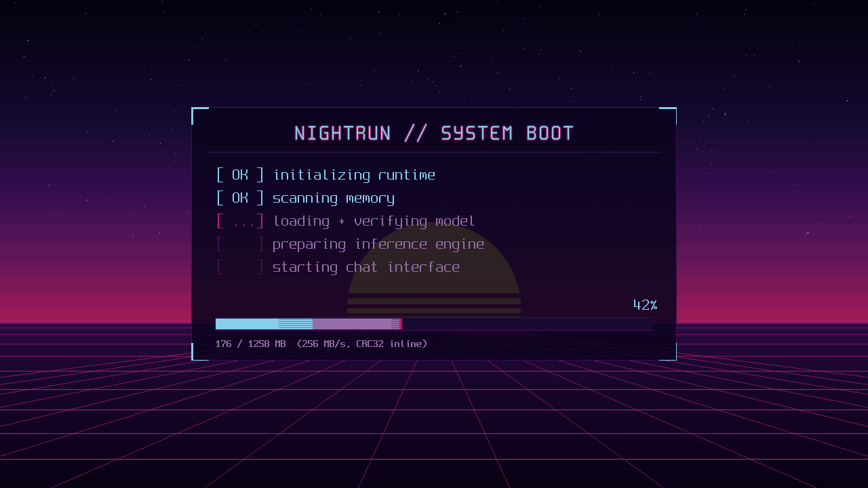Click the boot progress bar
This screenshot has width=868, height=488.
[x=434, y=324]
